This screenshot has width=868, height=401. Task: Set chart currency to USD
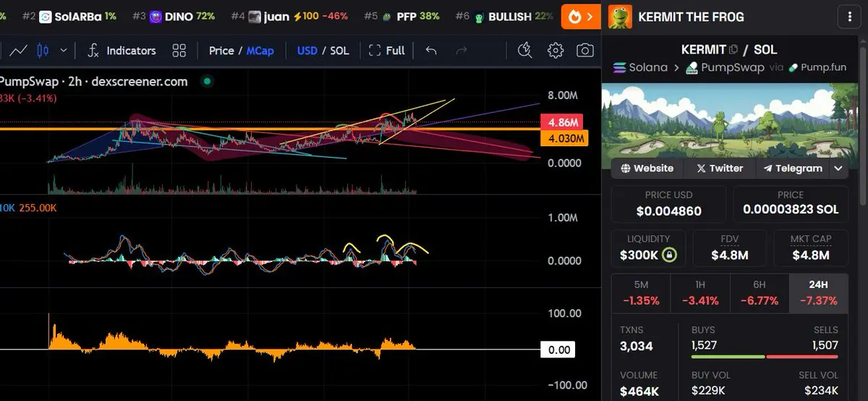[x=307, y=51]
